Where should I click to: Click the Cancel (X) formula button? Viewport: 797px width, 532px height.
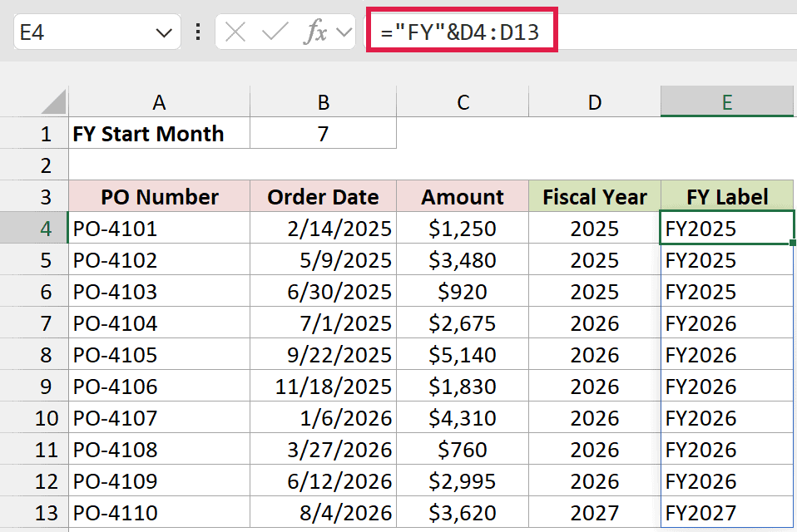[x=235, y=32]
